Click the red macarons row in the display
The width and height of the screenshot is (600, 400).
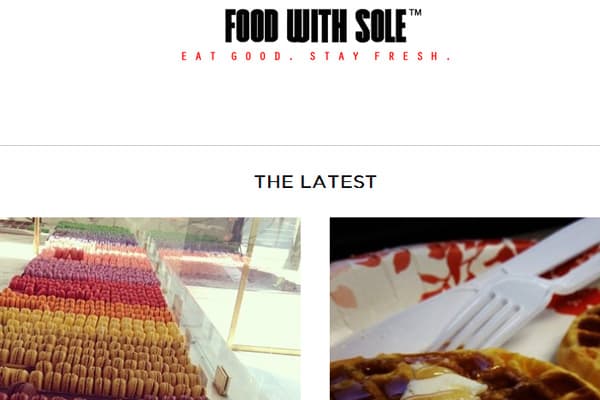point(86,290)
